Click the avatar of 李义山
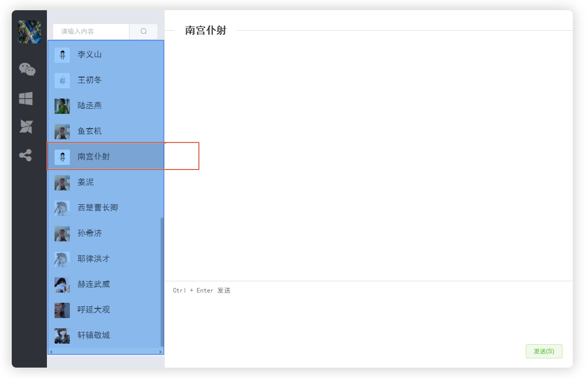Viewport: 588px width, 387px height. (62, 55)
